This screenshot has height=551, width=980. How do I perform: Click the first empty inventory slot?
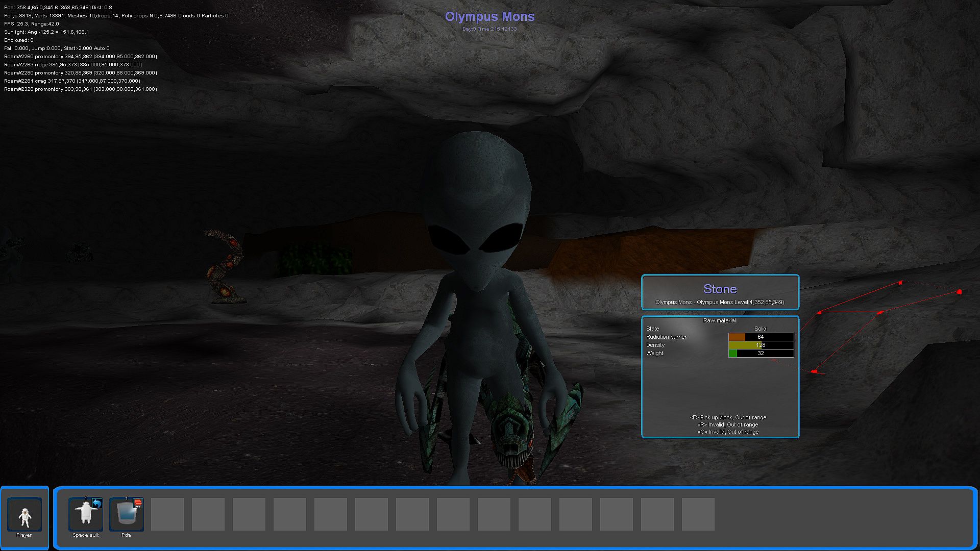[167, 515]
